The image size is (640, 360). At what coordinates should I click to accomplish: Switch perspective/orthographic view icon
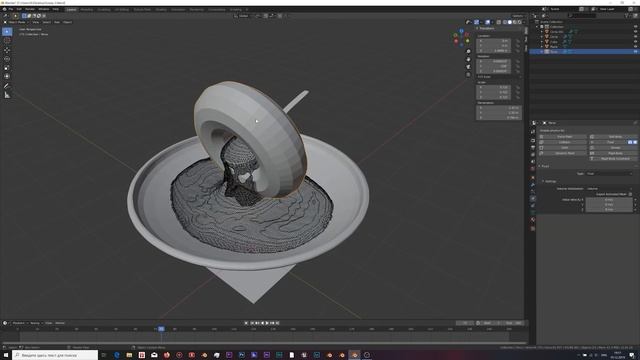tap(468, 75)
